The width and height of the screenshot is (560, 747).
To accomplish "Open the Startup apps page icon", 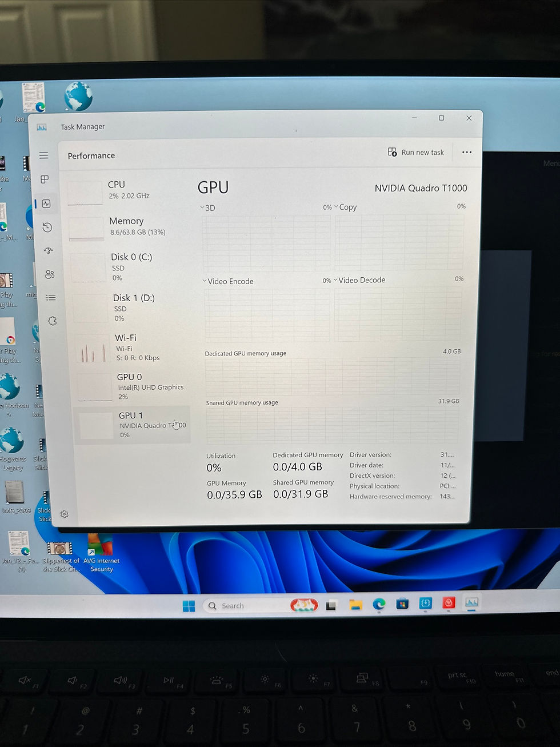I will [x=49, y=250].
